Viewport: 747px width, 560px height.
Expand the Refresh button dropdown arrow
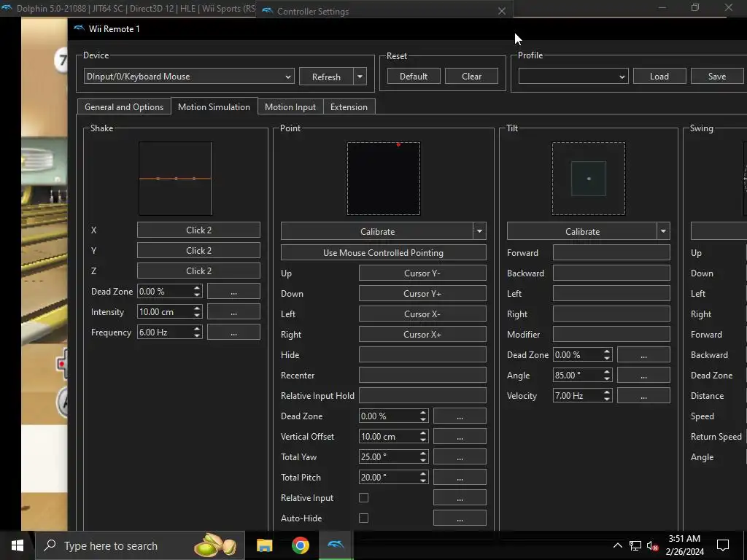coord(360,77)
